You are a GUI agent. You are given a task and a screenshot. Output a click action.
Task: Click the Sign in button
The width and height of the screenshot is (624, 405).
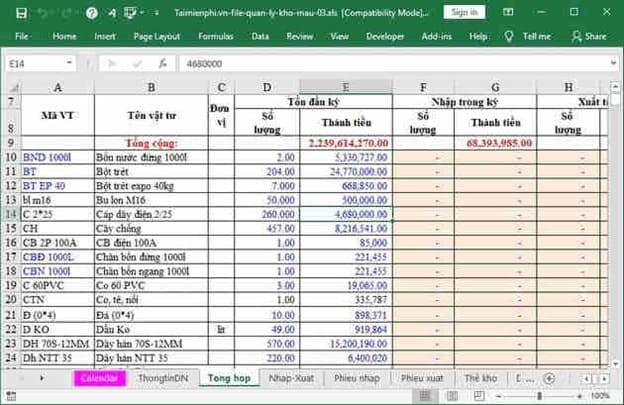[x=464, y=13]
